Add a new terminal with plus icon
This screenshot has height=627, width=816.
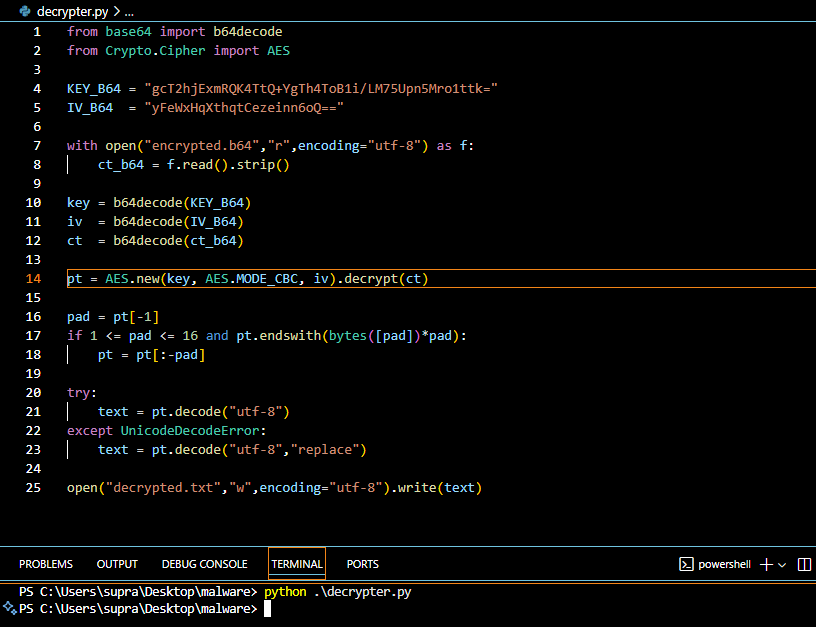click(767, 564)
